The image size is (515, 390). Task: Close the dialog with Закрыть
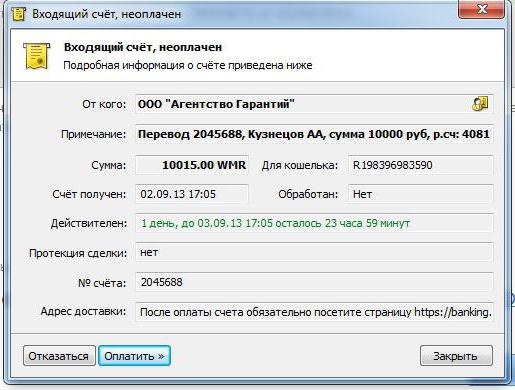pyautogui.click(x=456, y=356)
